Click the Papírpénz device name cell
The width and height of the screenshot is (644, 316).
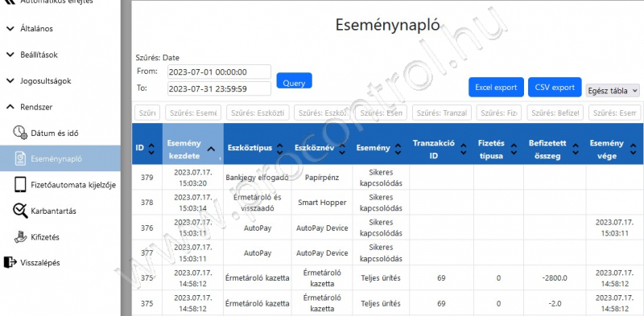pyautogui.click(x=322, y=177)
